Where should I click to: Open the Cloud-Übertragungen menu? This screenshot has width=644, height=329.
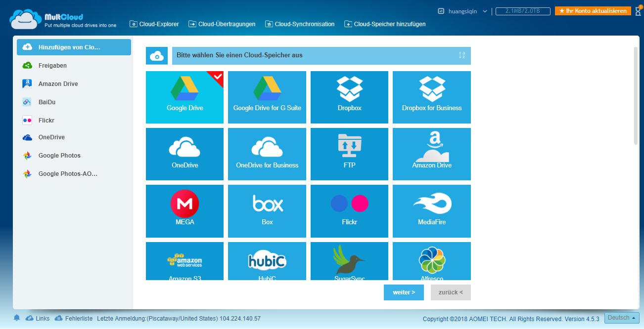click(x=222, y=24)
